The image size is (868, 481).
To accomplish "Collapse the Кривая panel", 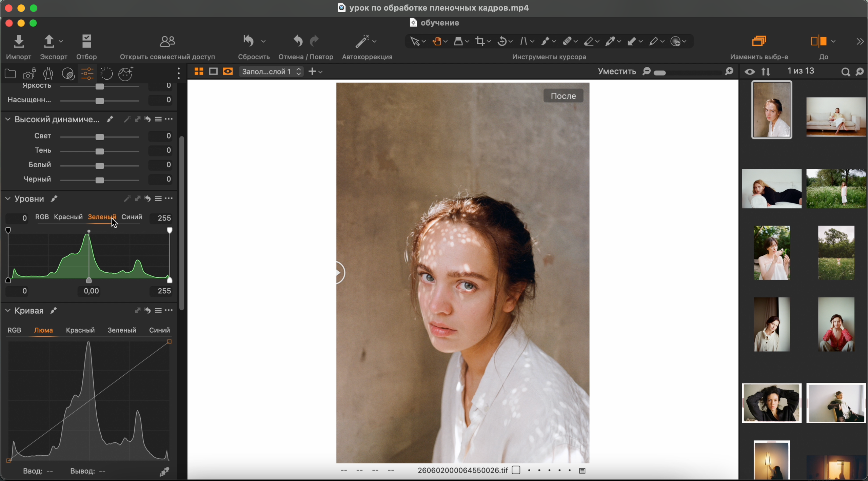I will pos(8,310).
